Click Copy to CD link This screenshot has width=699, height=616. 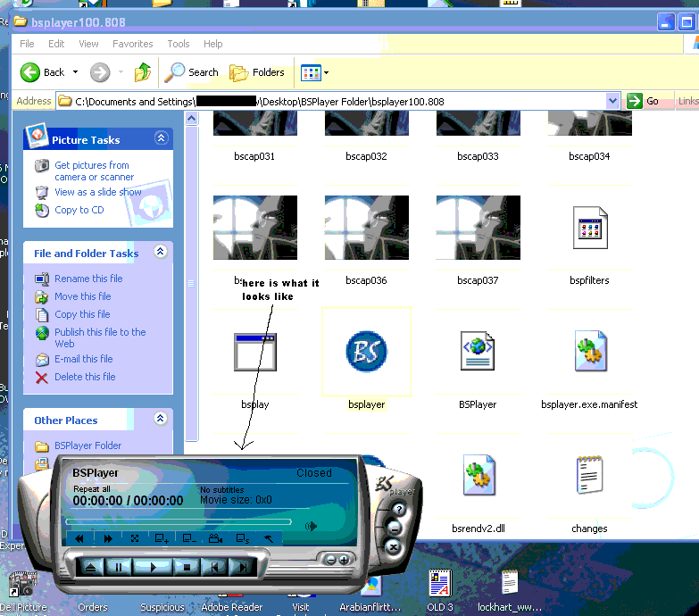click(79, 210)
